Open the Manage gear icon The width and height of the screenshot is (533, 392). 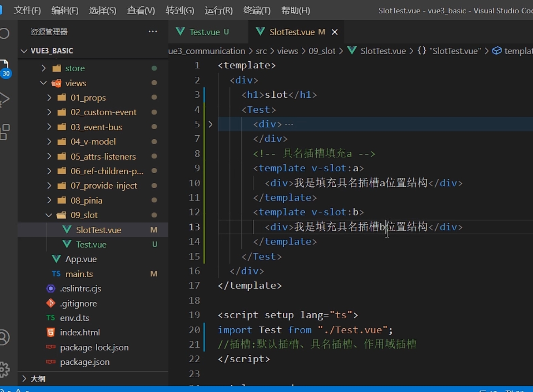4,369
